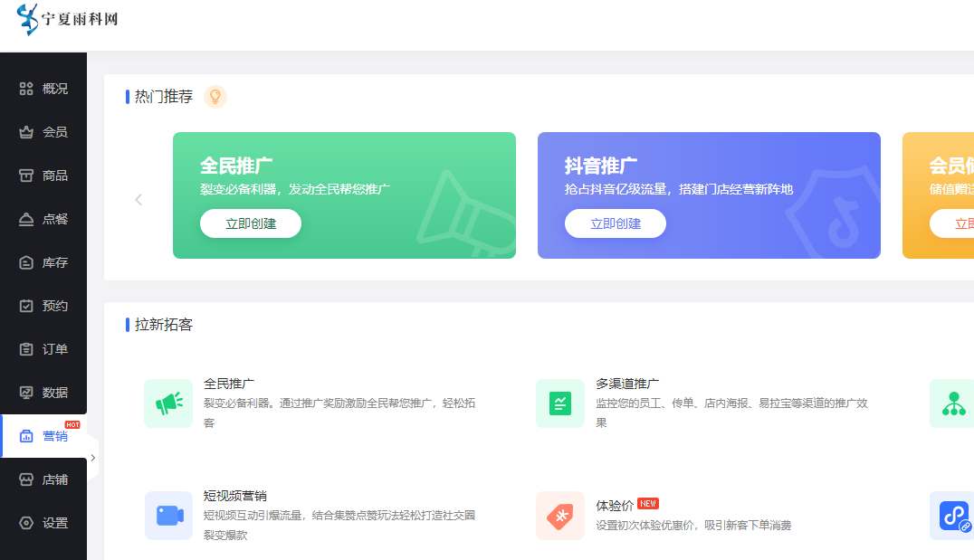Click the 热门推荐 section heading
The height and width of the screenshot is (560, 974).
click(164, 97)
